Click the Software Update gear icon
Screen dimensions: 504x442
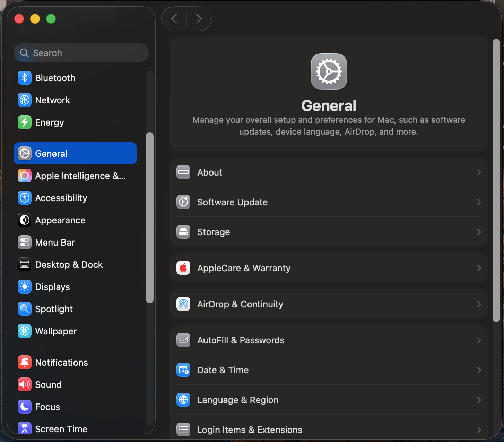183,202
